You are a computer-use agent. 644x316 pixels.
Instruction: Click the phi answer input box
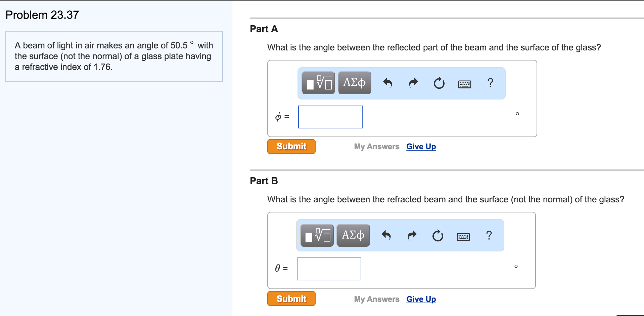click(x=330, y=117)
